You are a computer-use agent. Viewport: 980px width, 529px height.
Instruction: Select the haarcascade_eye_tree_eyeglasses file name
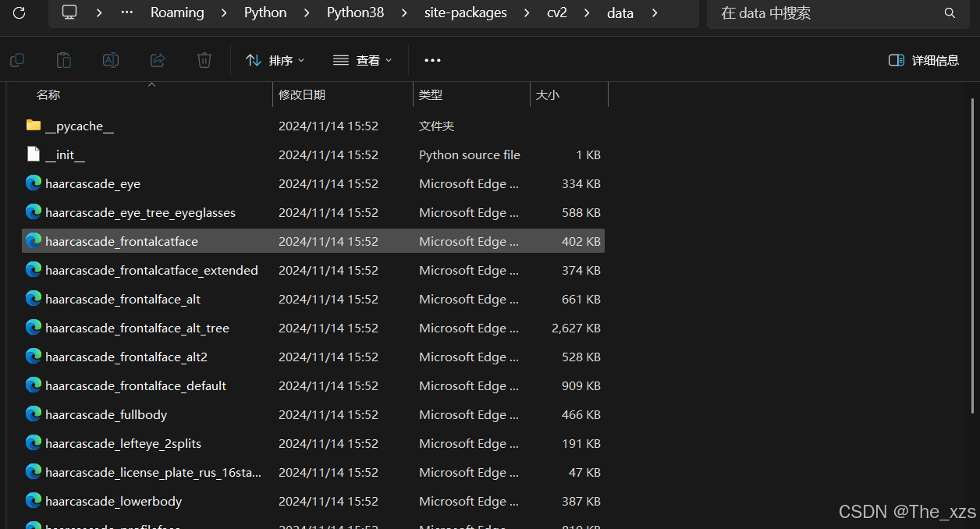(x=140, y=212)
